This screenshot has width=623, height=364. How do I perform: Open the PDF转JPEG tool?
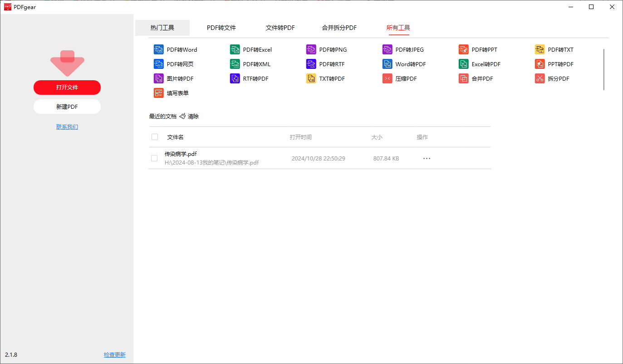click(404, 49)
